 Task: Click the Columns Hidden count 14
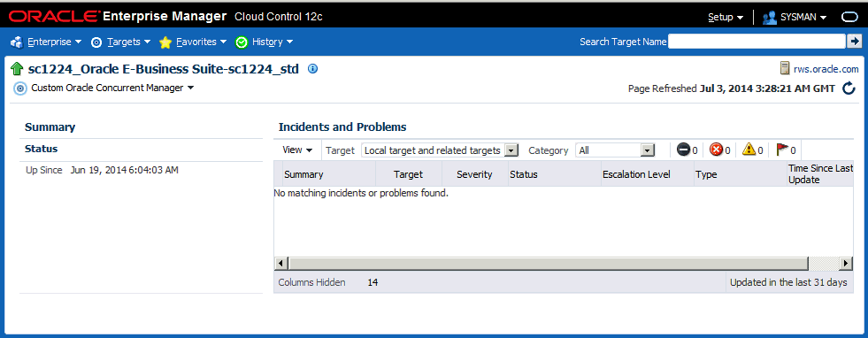373,282
